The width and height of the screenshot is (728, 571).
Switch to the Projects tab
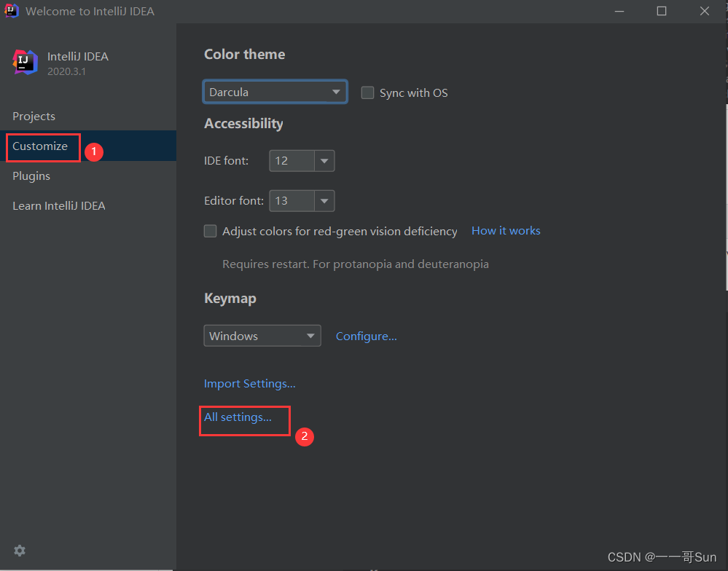point(34,116)
